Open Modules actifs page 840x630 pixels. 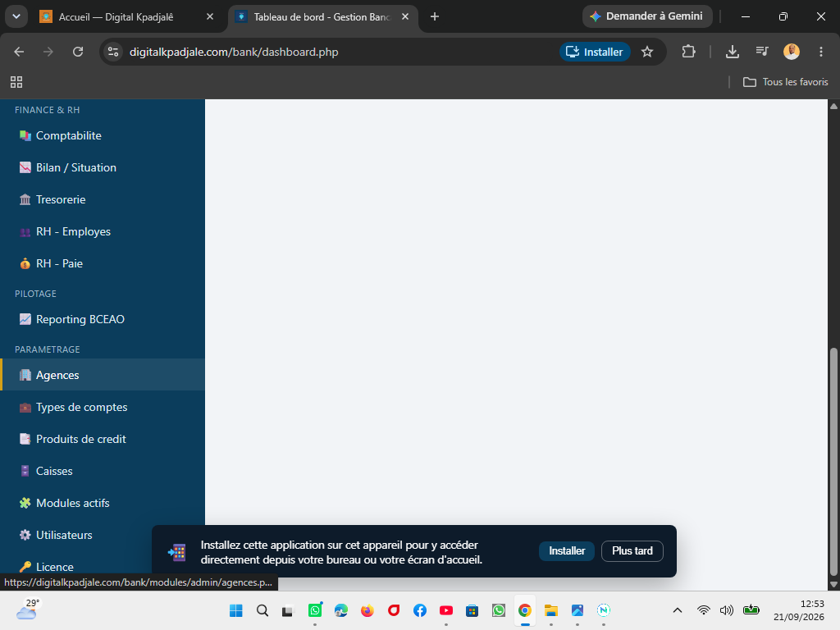click(103, 503)
